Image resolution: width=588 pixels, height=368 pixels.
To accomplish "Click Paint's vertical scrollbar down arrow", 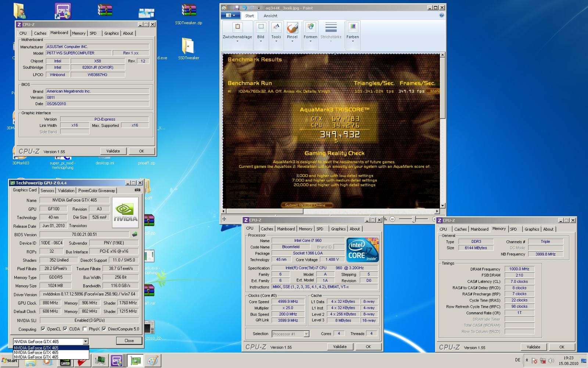I will pos(442,206).
